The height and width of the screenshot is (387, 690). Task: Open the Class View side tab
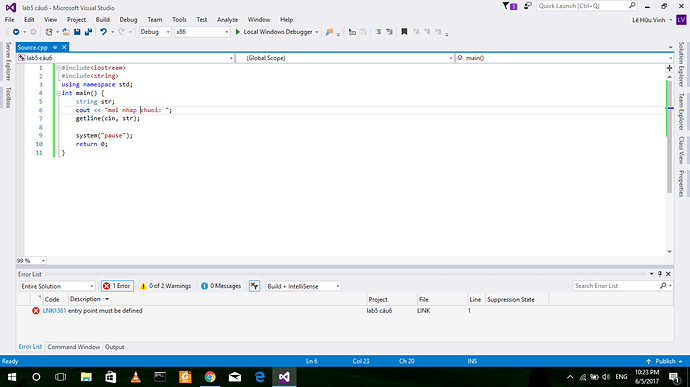tap(681, 150)
